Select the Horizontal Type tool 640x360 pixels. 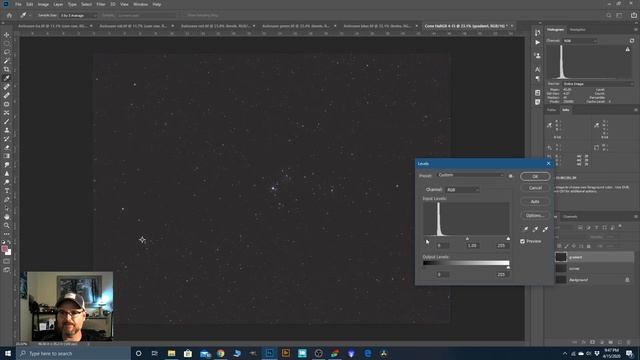pos(7,191)
